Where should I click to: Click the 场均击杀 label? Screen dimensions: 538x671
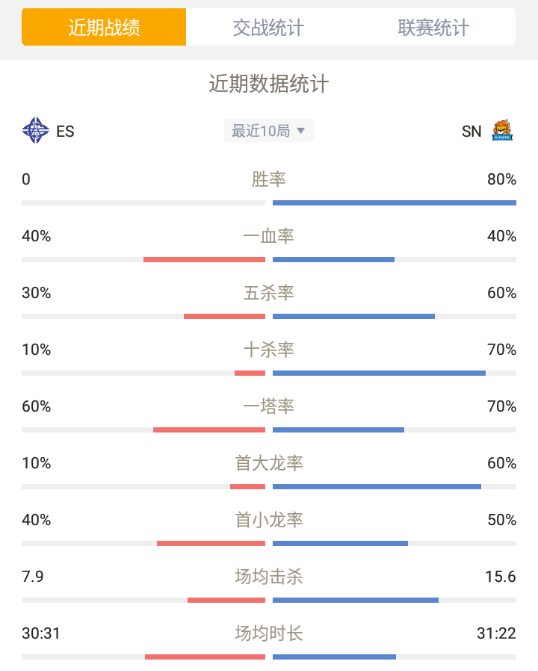coord(269,577)
